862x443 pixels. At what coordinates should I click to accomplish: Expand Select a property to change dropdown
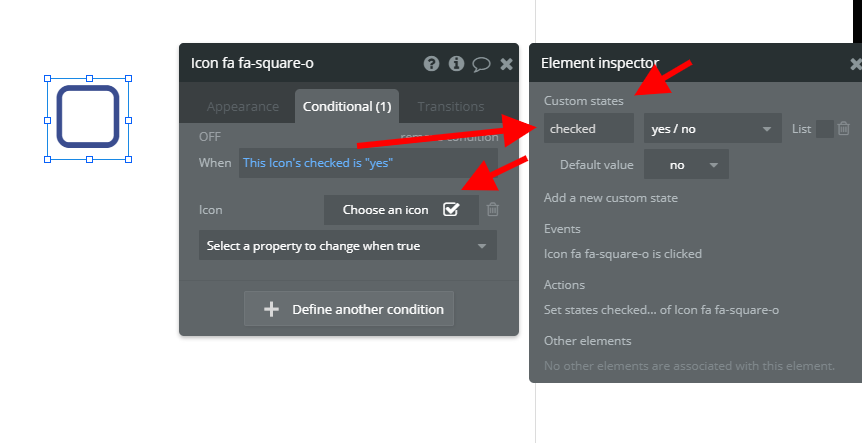point(348,246)
